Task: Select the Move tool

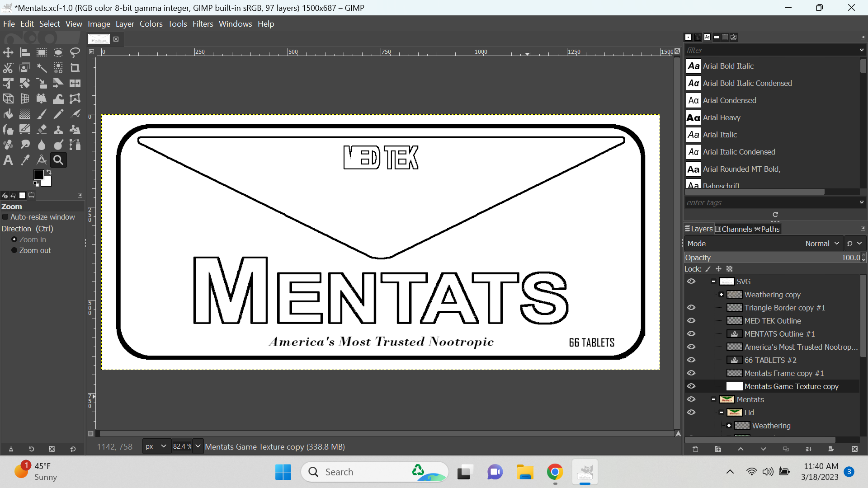Action: 8,52
